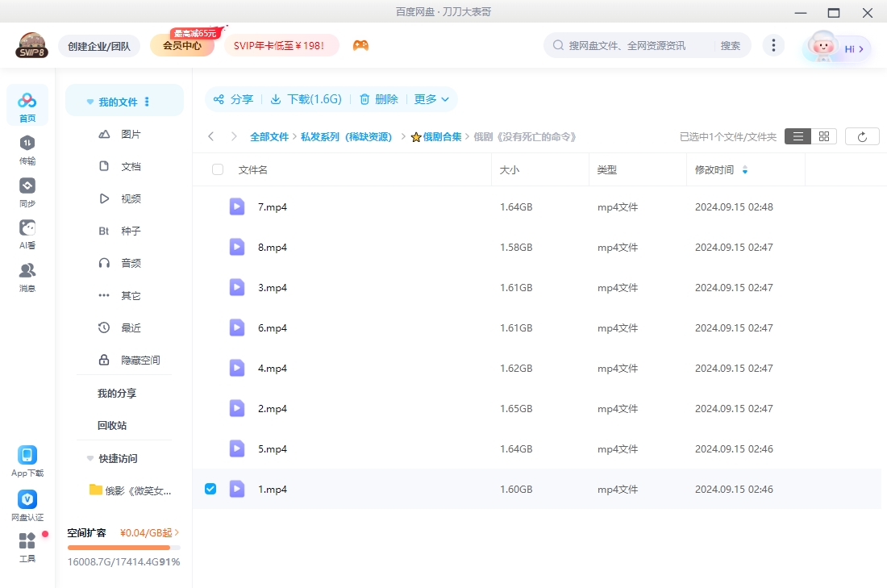Collapse the 快捷访问 section
Image resolution: width=887 pixels, height=588 pixels.
tap(90, 458)
